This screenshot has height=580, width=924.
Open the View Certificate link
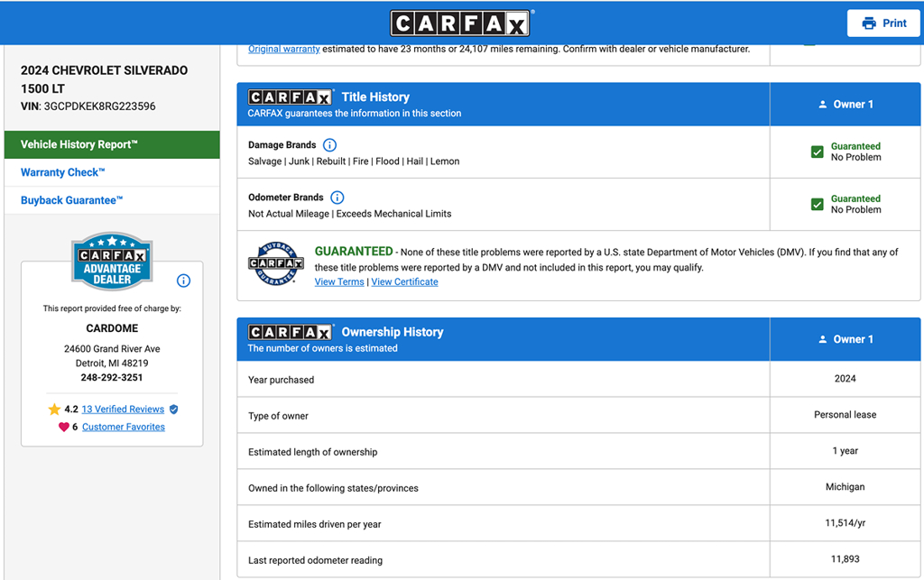point(405,282)
